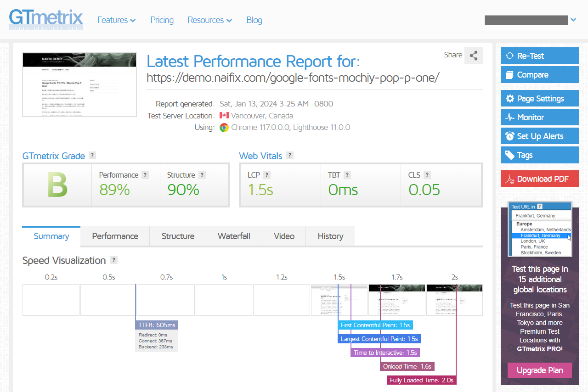Expand the Features menu
588x392 pixels.
tap(116, 20)
